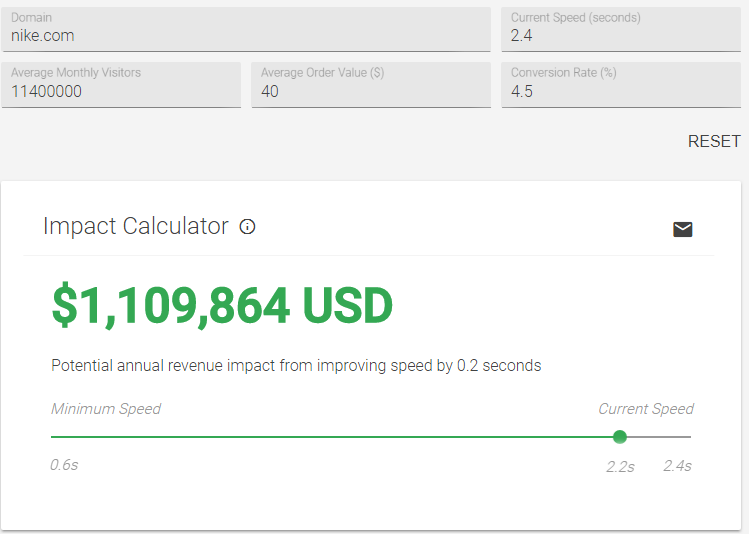Click the info icon beside Impact Calculator
The width and height of the screenshot is (749, 534).
tap(247, 226)
